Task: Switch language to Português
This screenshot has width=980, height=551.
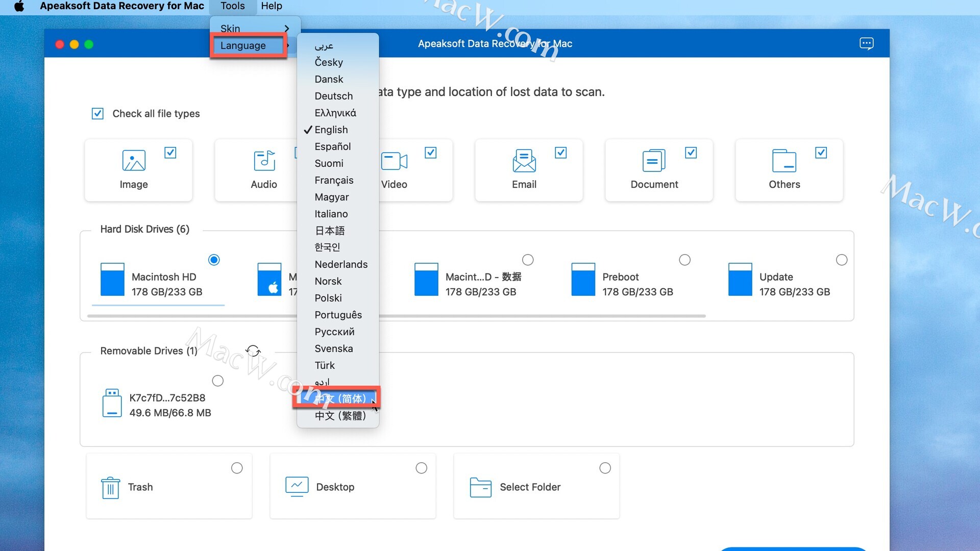Action: [338, 315]
